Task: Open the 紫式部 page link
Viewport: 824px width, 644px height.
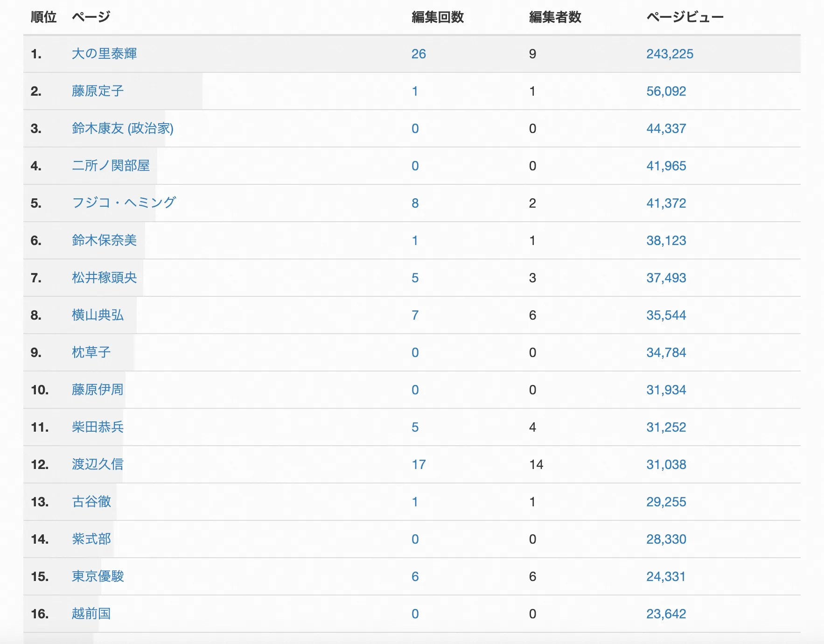Action: tap(91, 539)
